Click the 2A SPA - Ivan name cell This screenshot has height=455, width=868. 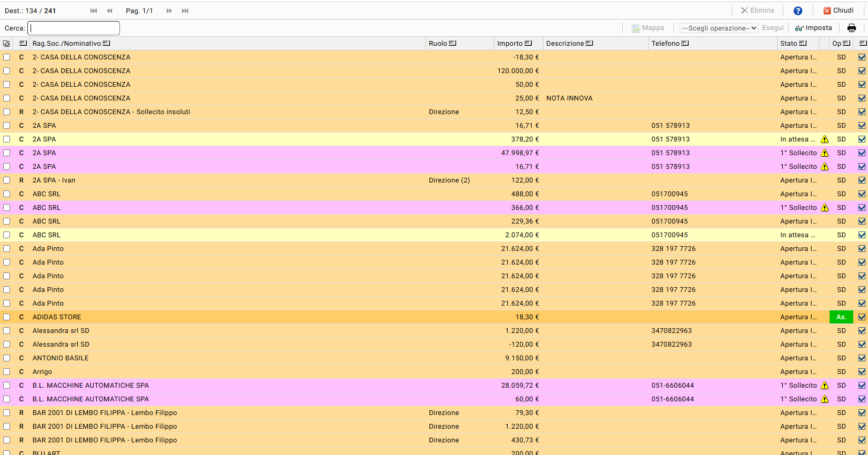[x=54, y=180]
